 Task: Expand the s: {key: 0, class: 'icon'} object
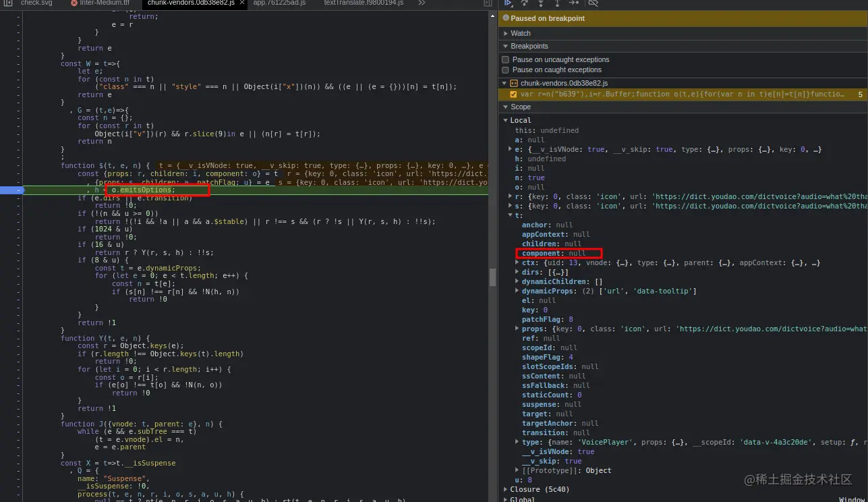511,206
